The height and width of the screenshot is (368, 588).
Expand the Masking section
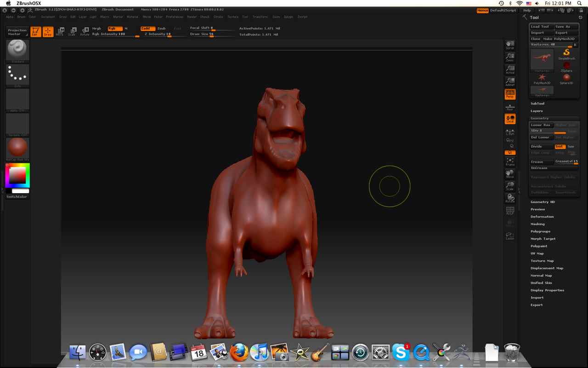pos(537,224)
